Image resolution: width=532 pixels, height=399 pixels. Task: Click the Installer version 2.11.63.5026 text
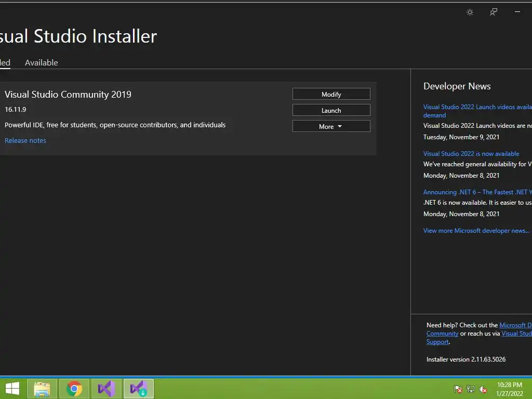pyautogui.click(x=466, y=360)
